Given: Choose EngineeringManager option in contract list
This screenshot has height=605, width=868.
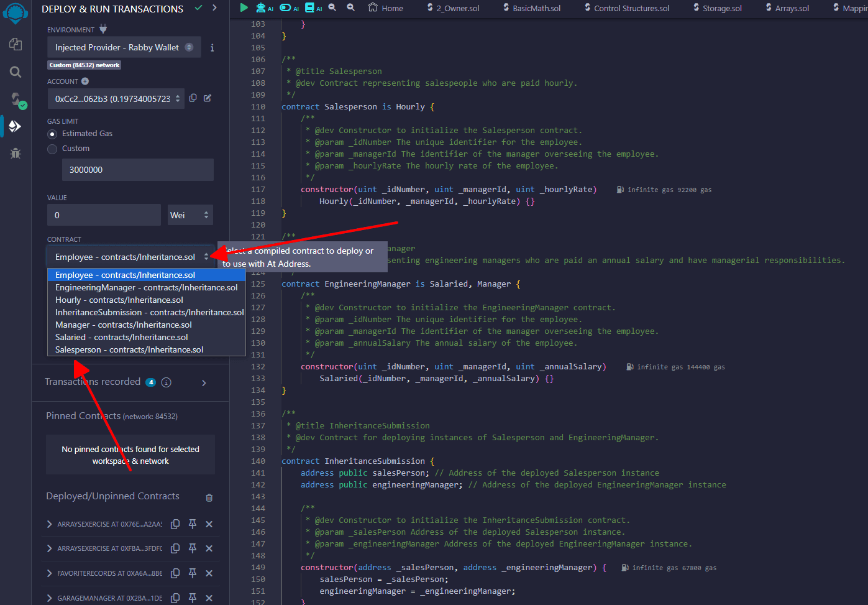Looking at the screenshot, I should [x=147, y=287].
